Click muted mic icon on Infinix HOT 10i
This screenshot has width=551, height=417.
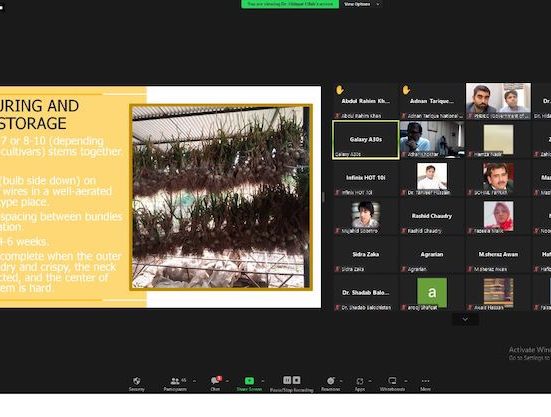tap(338, 192)
